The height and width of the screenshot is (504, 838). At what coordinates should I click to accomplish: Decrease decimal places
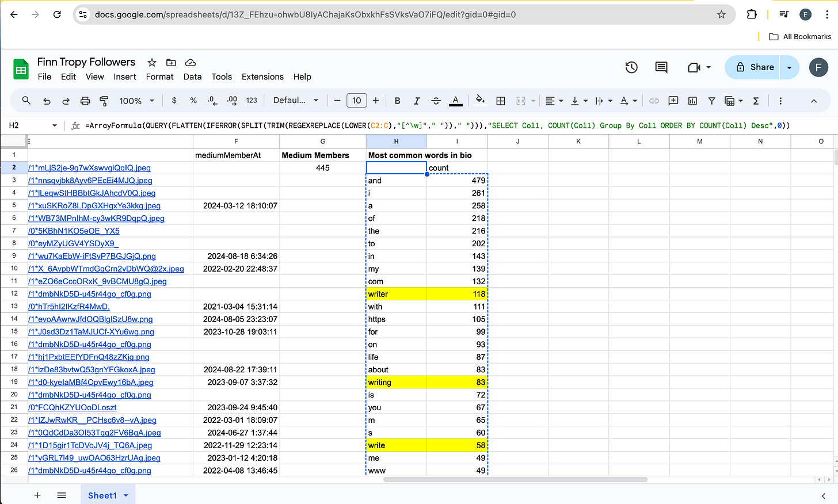click(212, 101)
